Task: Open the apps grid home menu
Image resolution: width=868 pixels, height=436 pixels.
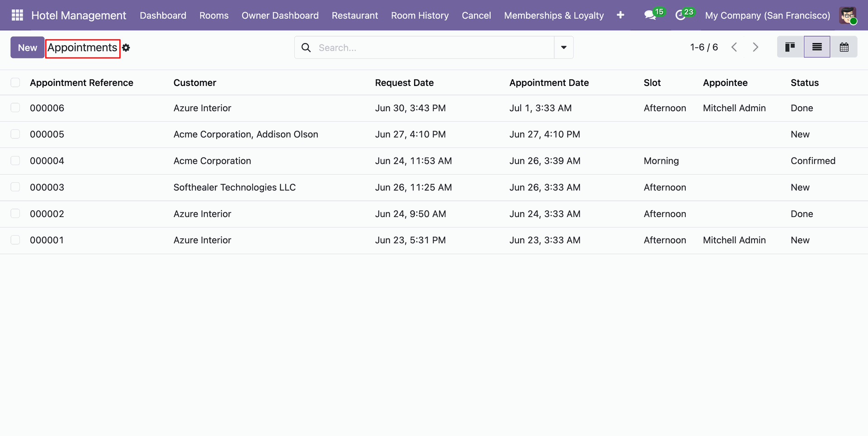Action: coord(17,15)
